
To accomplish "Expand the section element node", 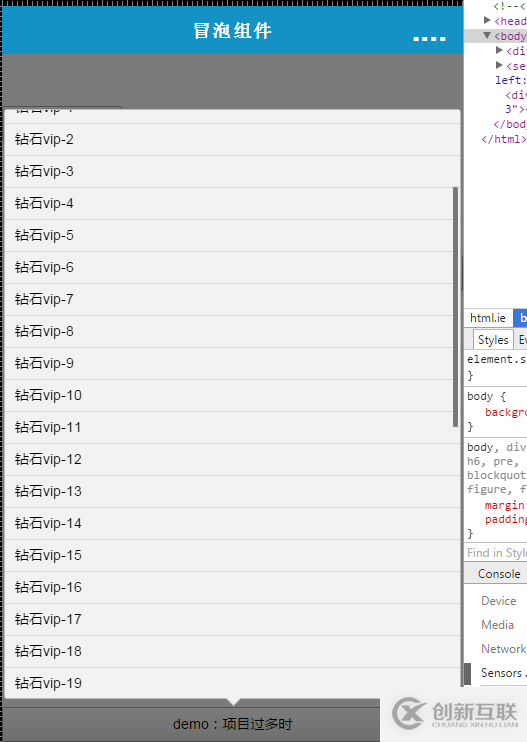I will (499, 65).
